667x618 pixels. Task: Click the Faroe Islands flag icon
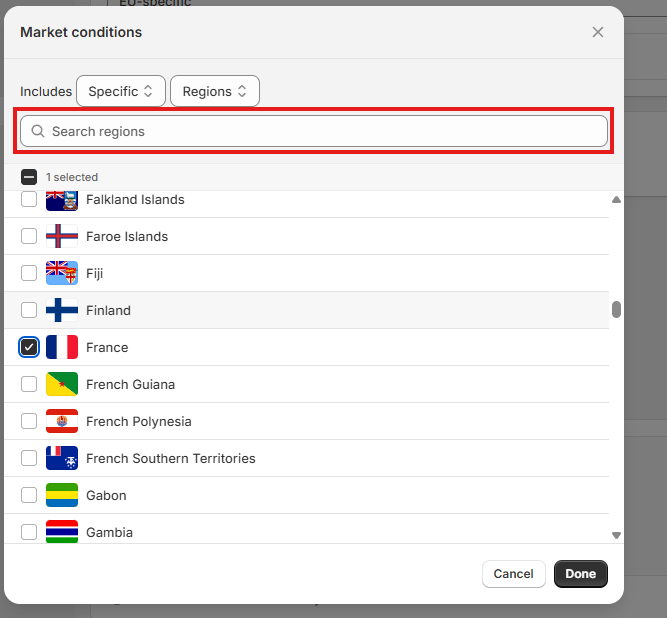62,236
